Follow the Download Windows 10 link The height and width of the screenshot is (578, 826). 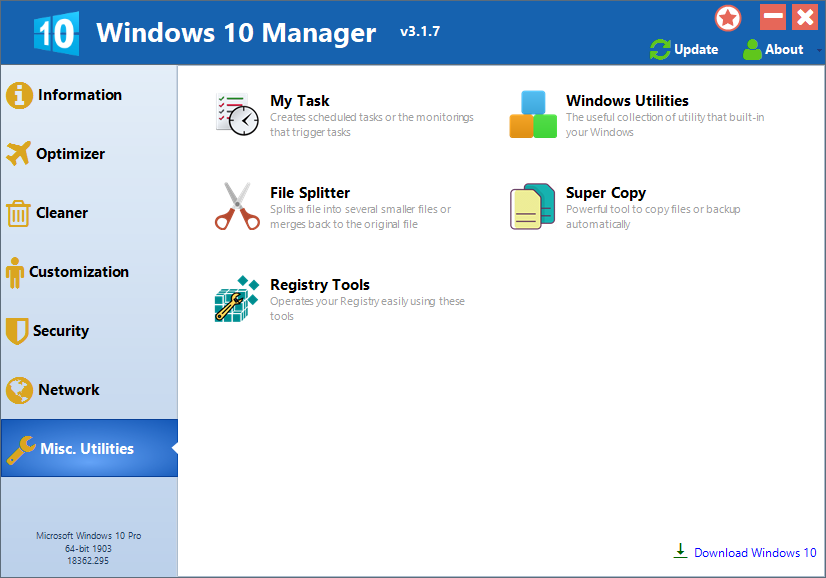pos(755,553)
